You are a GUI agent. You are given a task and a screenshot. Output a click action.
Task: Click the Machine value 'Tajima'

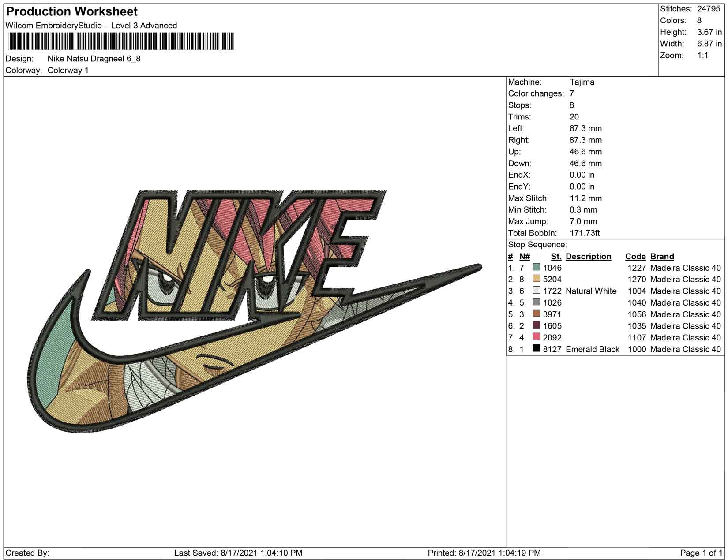582,82
